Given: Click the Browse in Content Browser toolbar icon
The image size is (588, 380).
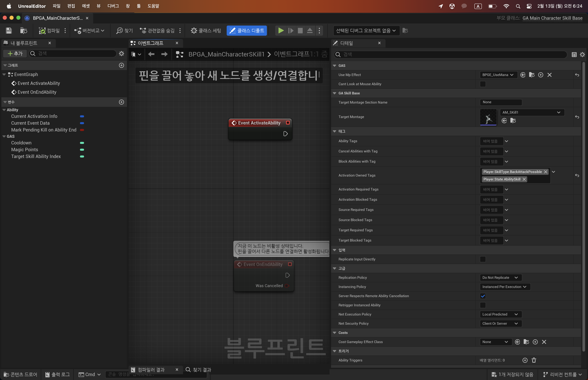Looking at the screenshot, I should (23, 31).
